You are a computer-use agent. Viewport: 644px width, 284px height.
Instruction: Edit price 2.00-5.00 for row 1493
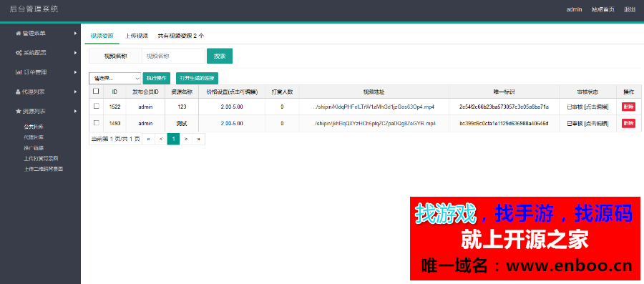click(232, 124)
